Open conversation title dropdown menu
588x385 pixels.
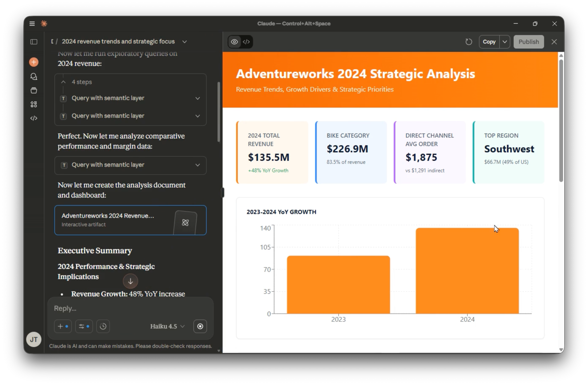[x=185, y=42]
